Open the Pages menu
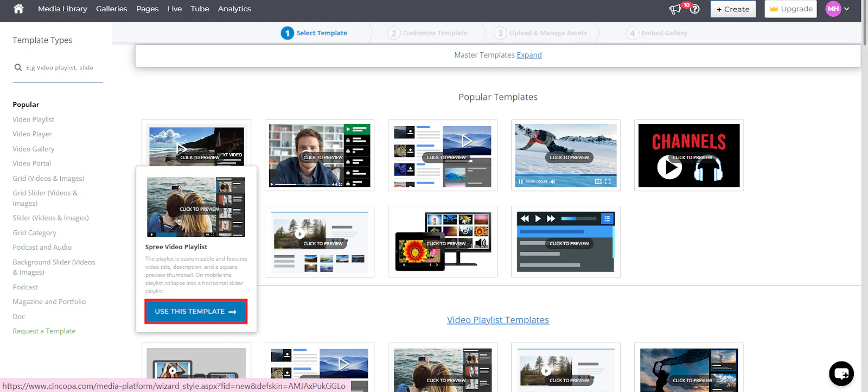This screenshot has height=392, width=868. [147, 9]
